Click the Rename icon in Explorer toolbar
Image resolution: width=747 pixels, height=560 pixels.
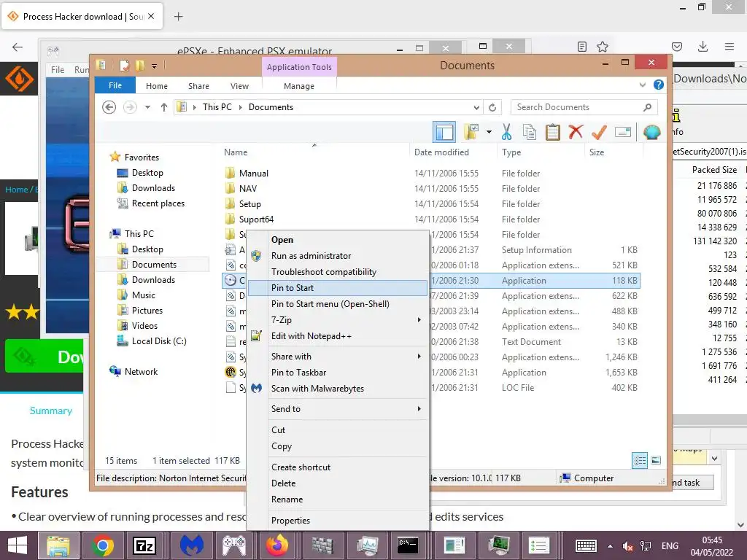(x=623, y=132)
